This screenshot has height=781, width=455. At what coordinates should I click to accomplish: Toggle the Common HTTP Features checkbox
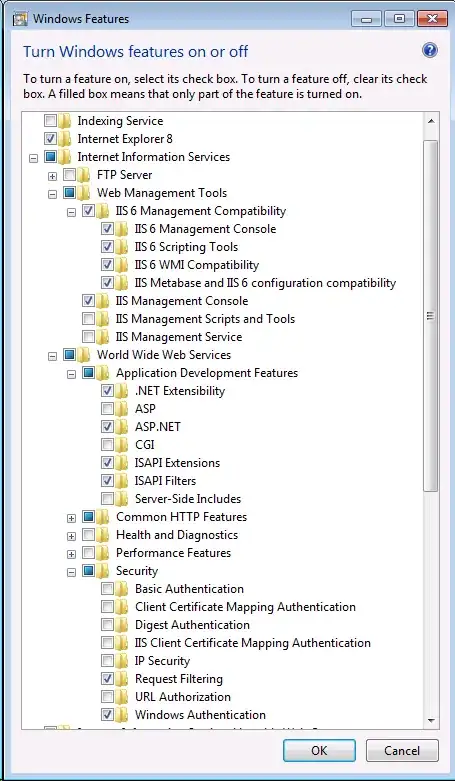88,517
